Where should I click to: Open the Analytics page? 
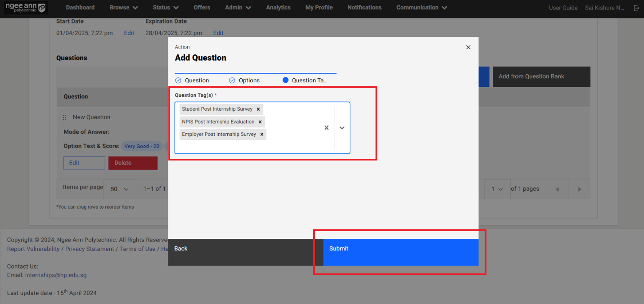point(278,8)
